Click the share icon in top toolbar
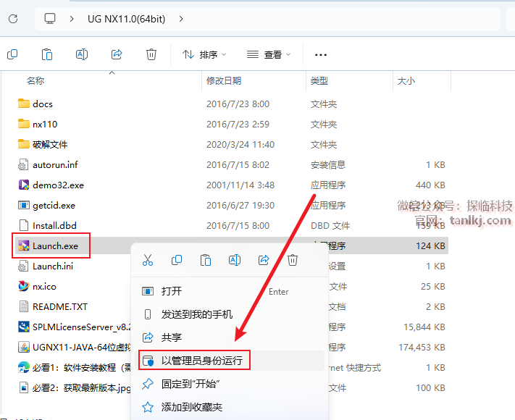 click(117, 54)
